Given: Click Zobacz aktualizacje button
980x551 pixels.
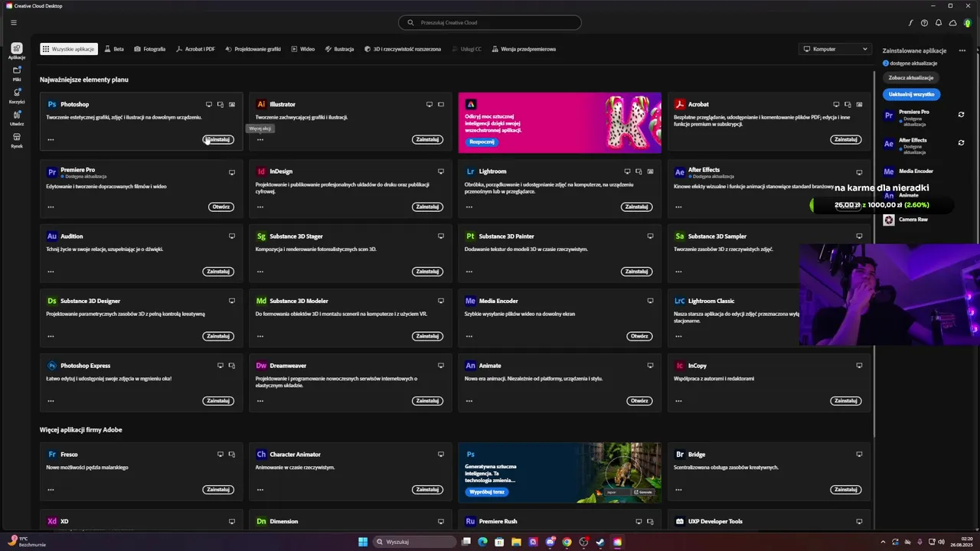Looking at the screenshot, I should tap(911, 77).
